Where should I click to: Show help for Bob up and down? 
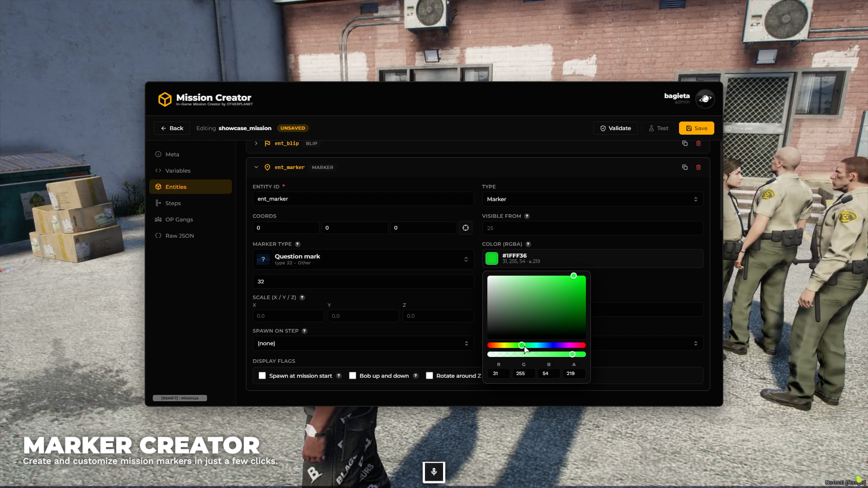tap(415, 376)
